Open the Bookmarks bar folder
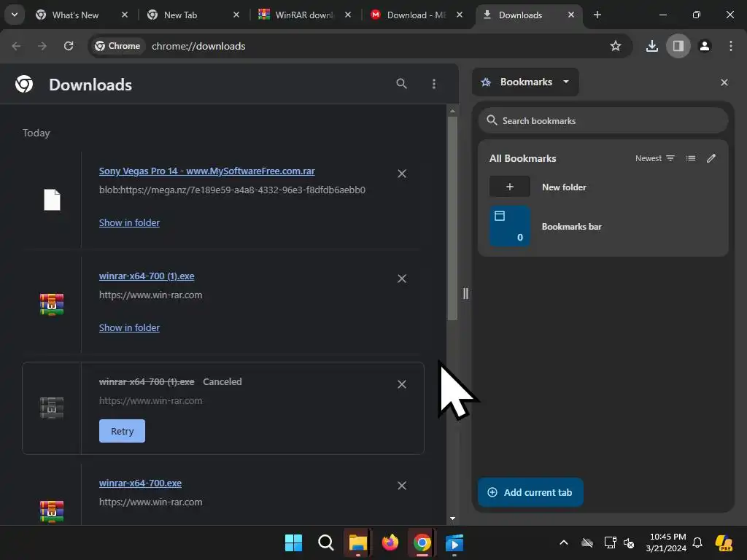This screenshot has height=560, width=747. [603, 226]
